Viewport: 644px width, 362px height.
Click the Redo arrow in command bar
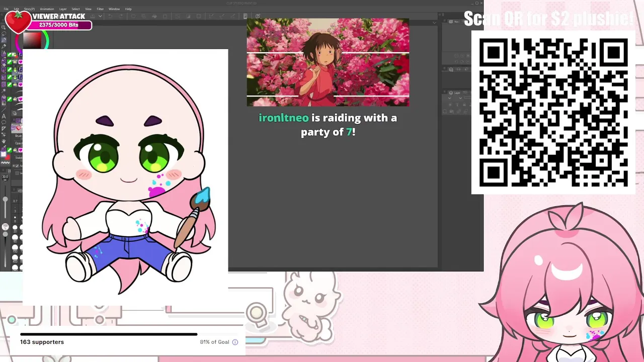pyautogui.click(x=121, y=16)
